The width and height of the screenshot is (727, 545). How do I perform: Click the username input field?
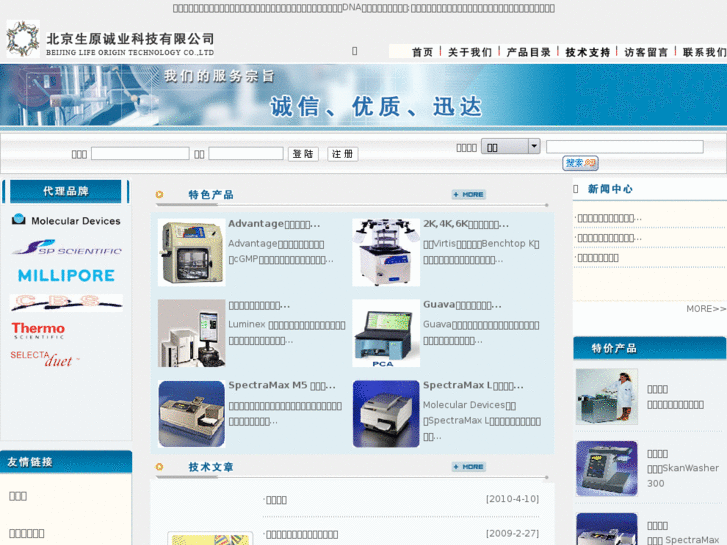point(140,154)
